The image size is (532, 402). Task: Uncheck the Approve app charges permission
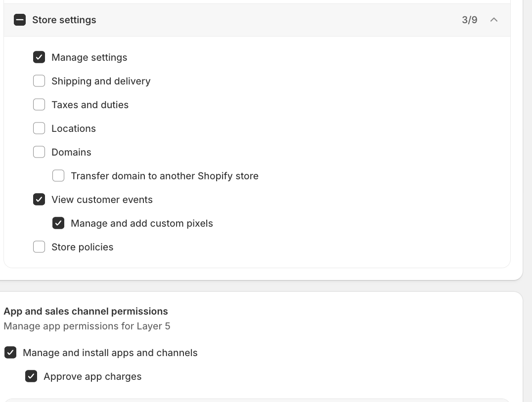[x=31, y=376]
